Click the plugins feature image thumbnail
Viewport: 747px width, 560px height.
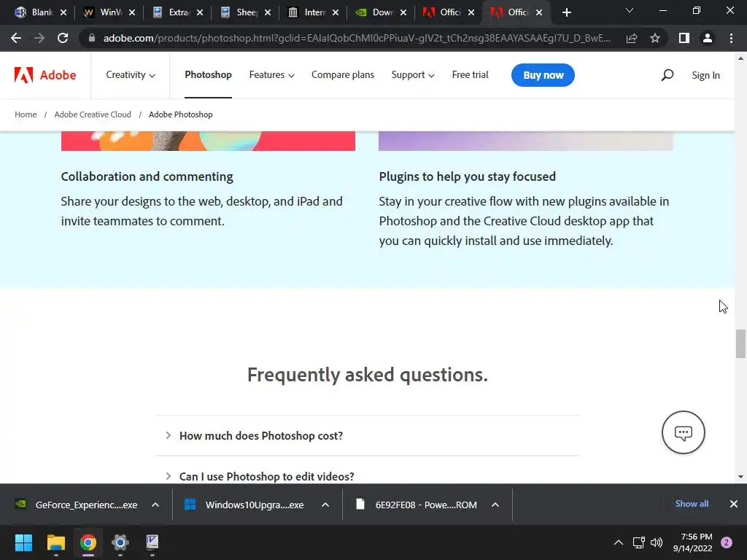tap(525, 141)
